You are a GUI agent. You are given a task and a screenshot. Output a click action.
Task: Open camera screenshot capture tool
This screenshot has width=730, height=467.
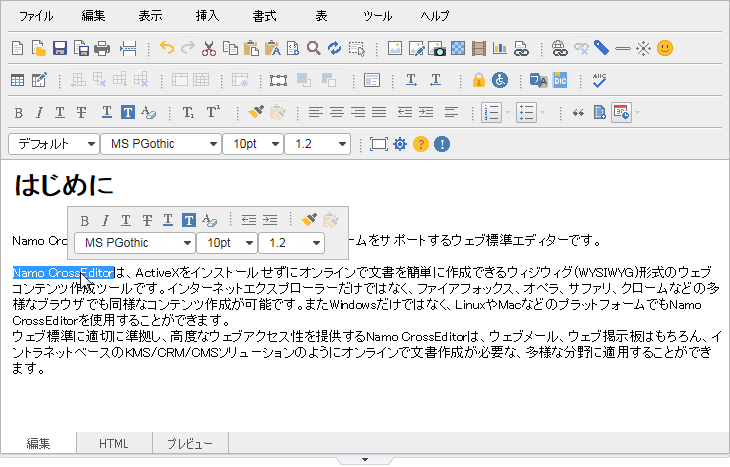click(437, 48)
